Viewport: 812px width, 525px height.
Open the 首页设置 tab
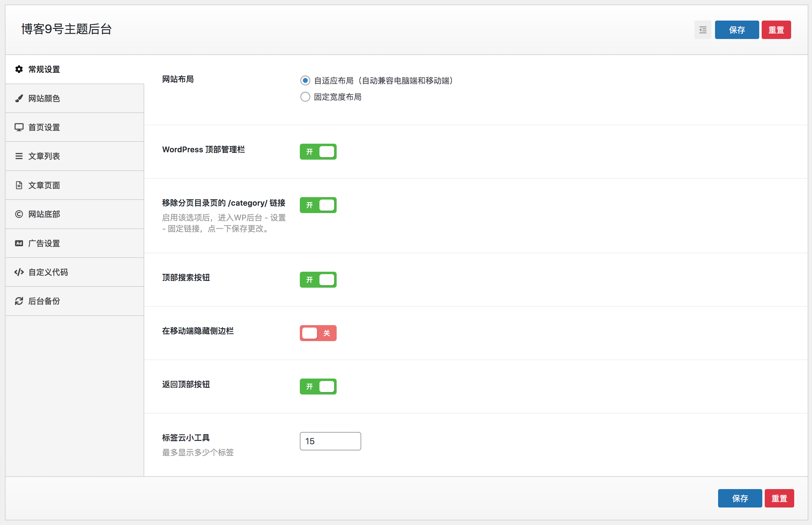[x=75, y=127]
